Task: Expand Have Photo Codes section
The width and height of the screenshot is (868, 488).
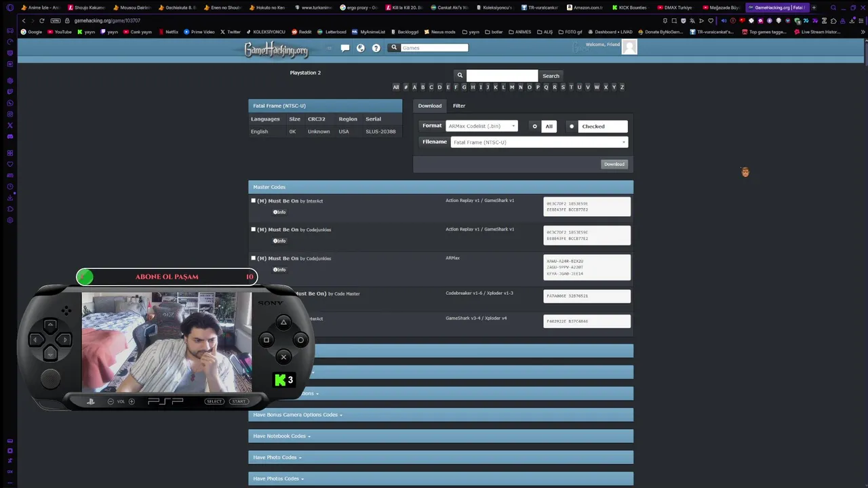Action: (x=441, y=457)
